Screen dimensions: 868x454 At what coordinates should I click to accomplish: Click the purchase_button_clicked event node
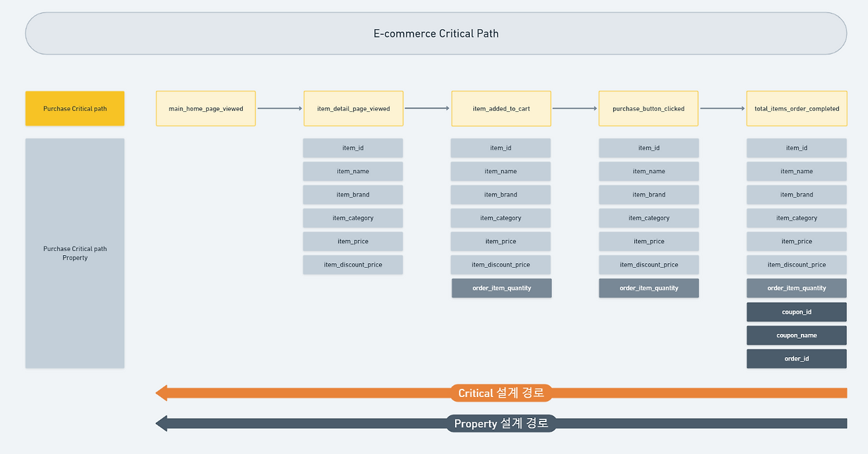point(648,108)
